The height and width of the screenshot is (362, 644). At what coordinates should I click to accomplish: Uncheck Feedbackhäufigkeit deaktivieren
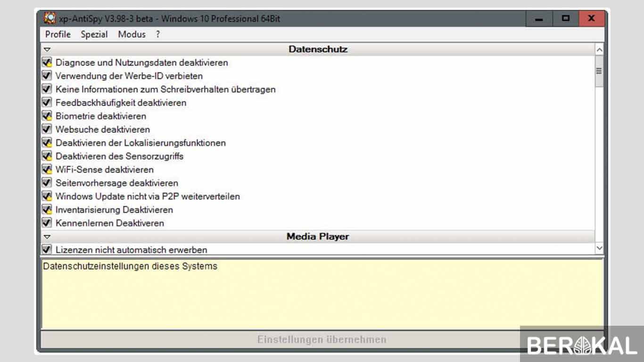pyautogui.click(x=46, y=102)
